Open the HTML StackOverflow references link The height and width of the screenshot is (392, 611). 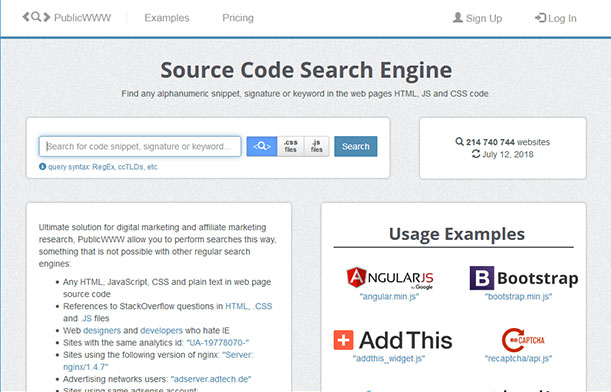(237, 306)
